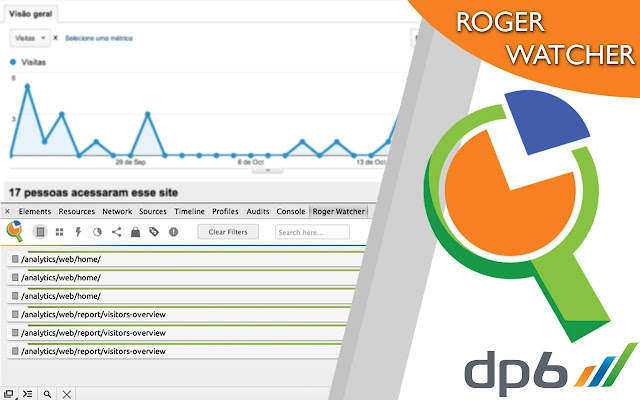
Task: Click the 17 pessoas acessaram esse site heading
Action: tap(93, 193)
